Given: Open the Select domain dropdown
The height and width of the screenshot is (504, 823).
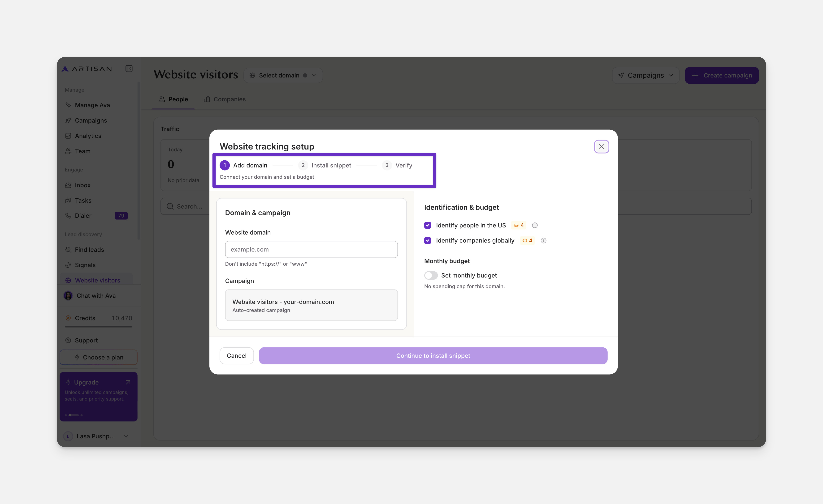Looking at the screenshot, I should [x=283, y=75].
